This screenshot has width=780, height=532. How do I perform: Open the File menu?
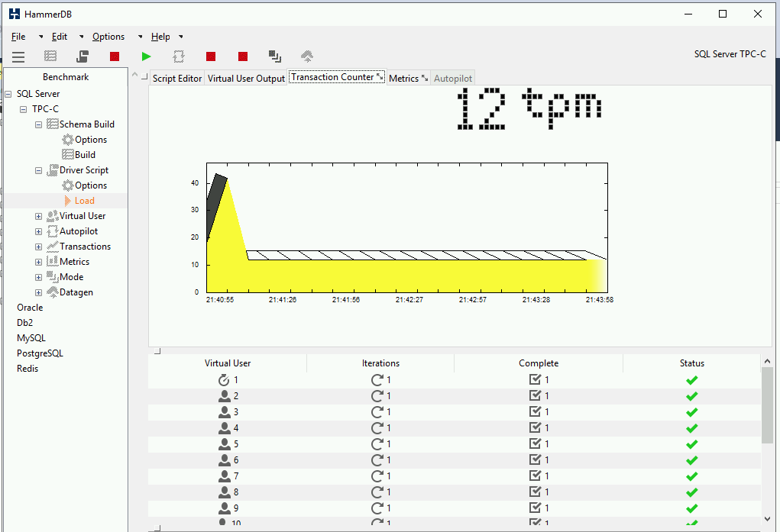(x=18, y=37)
